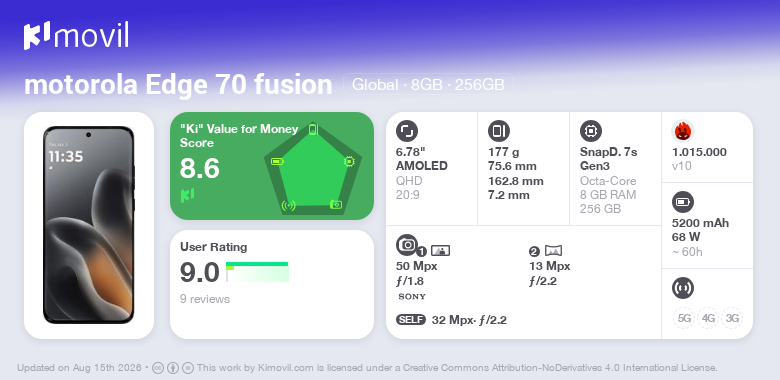Click the phone dimensions icon
Image resolution: width=780 pixels, height=380 pixels.
pos(498,131)
